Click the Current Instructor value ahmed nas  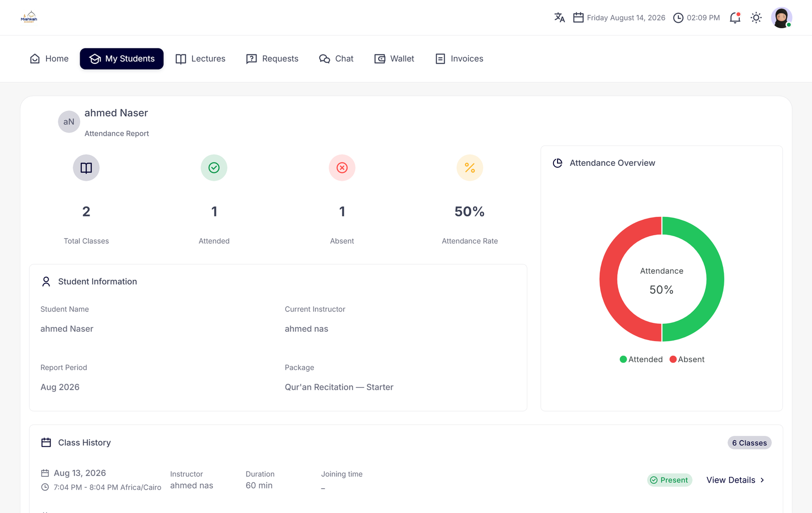pyautogui.click(x=306, y=329)
